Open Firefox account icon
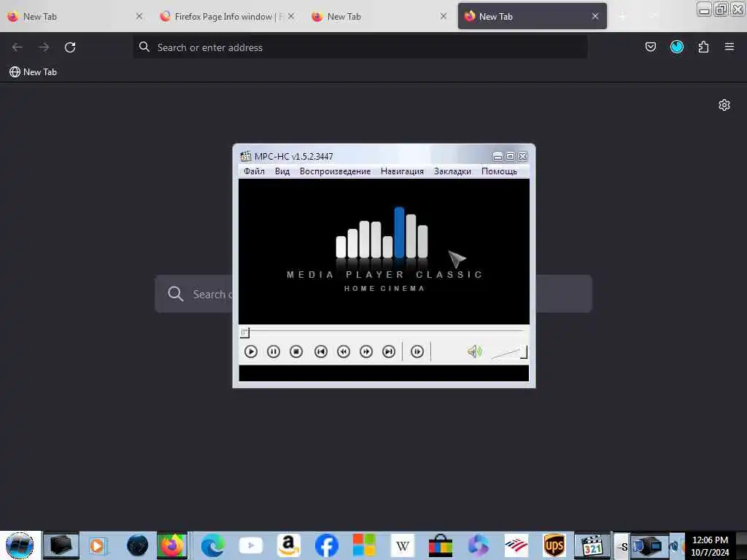Screen dimensions: 747x560 point(676,47)
